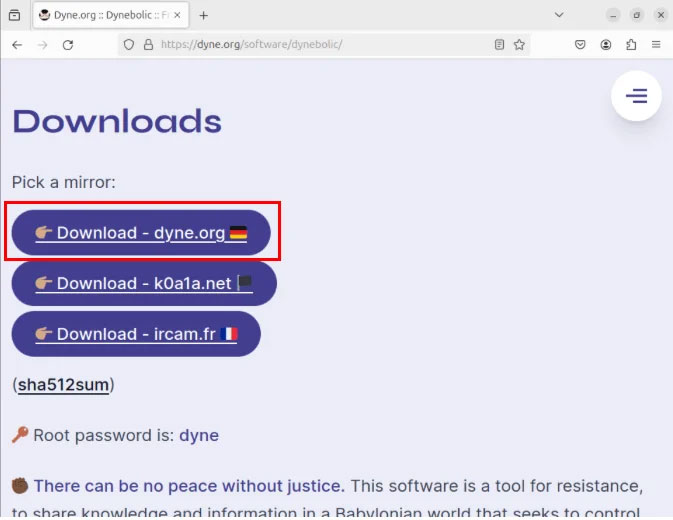
Task: Restore down the Firefox window
Action: [637, 15]
